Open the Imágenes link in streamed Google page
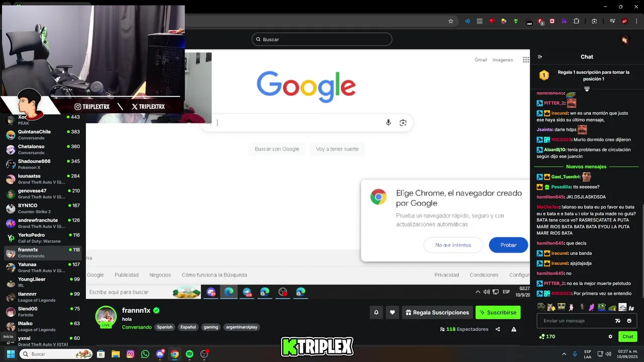 click(503, 60)
